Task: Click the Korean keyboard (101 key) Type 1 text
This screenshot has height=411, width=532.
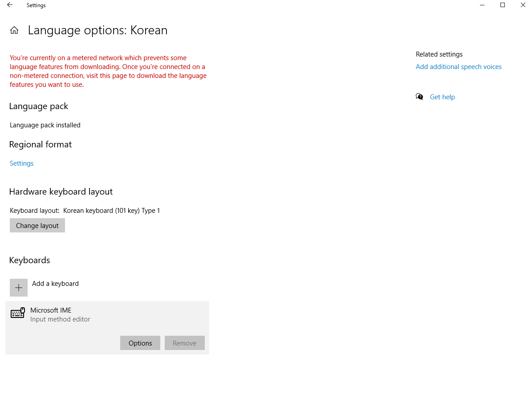Action: pyautogui.click(x=111, y=211)
